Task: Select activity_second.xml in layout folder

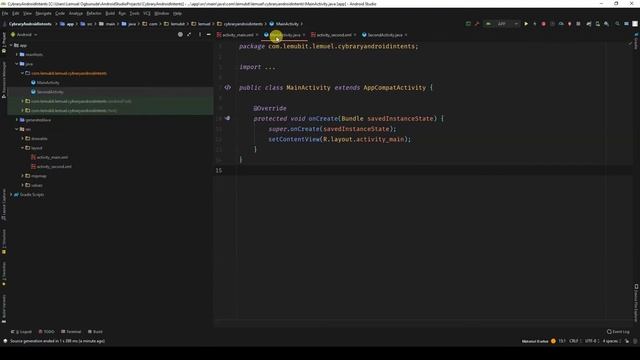Action: click(x=54, y=167)
